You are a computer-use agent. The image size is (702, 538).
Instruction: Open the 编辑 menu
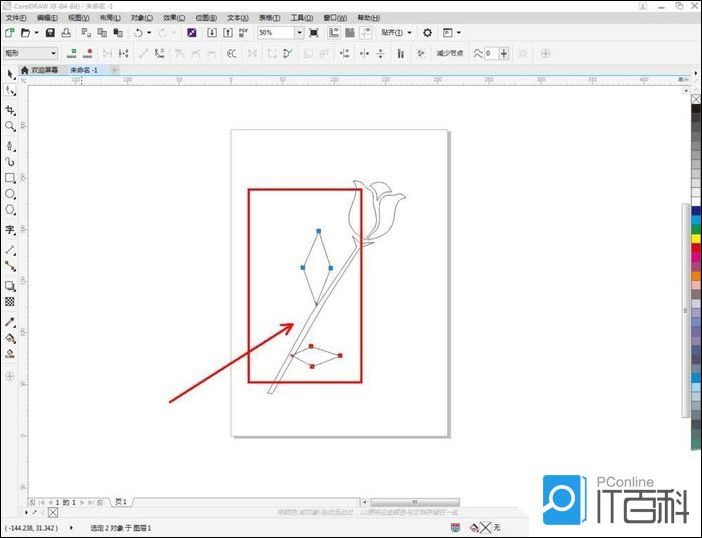[47, 18]
